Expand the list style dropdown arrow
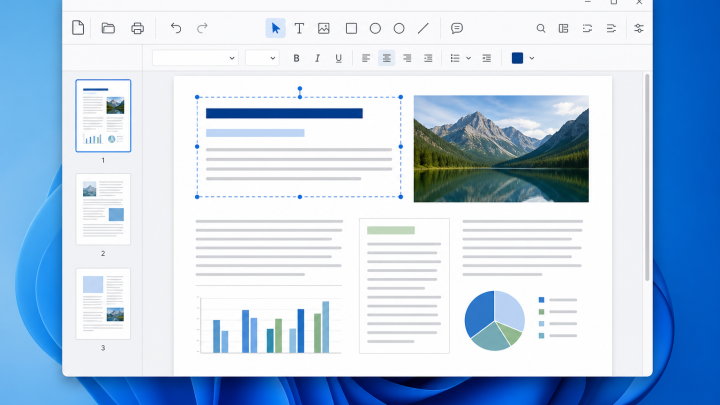 (468, 58)
